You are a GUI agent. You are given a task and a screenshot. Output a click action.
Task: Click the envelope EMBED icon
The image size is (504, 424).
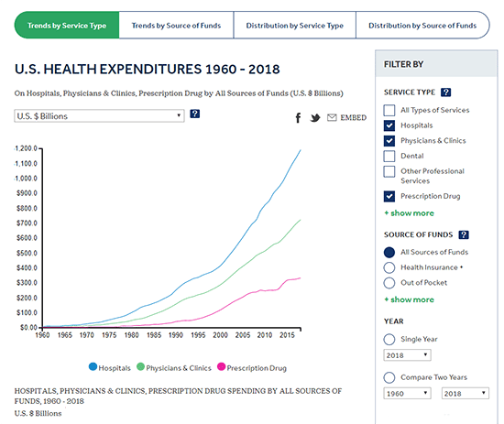[x=332, y=117]
